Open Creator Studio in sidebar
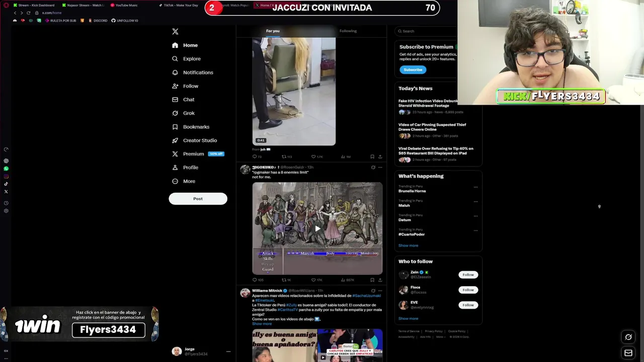Screen dimensions: 644x362 click(194, 140)
